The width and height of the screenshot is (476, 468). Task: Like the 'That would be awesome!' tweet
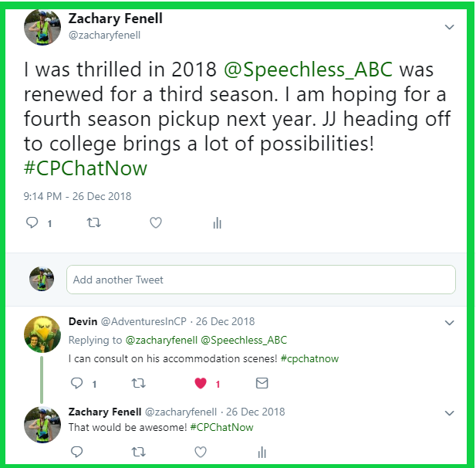[x=200, y=452]
